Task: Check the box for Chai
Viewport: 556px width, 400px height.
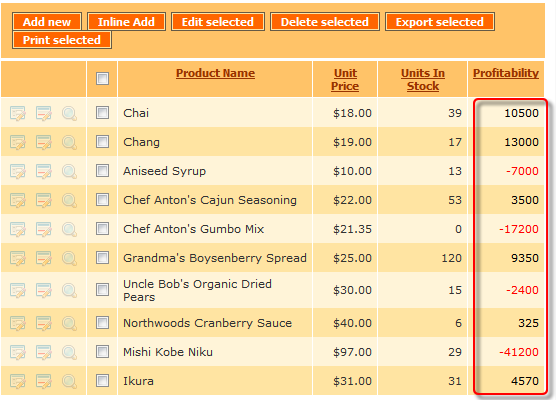Action: (102, 113)
